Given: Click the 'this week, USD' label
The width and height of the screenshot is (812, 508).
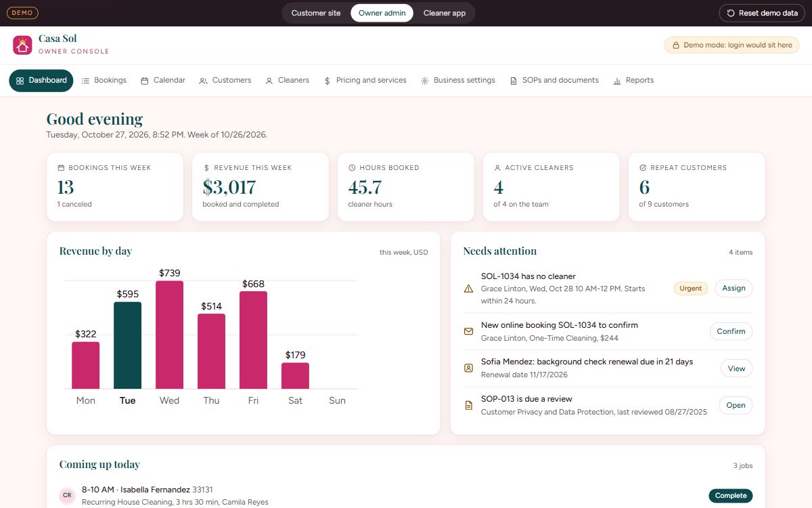Looking at the screenshot, I should tap(404, 253).
